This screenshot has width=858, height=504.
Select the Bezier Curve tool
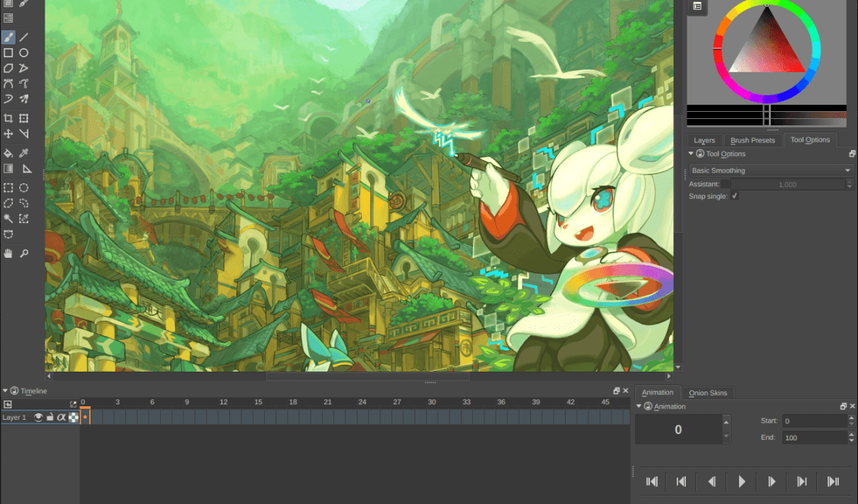coord(8,84)
